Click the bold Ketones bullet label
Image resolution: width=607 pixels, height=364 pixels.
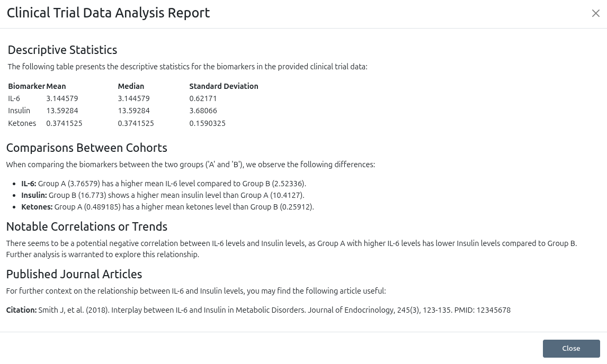coord(37,207)
